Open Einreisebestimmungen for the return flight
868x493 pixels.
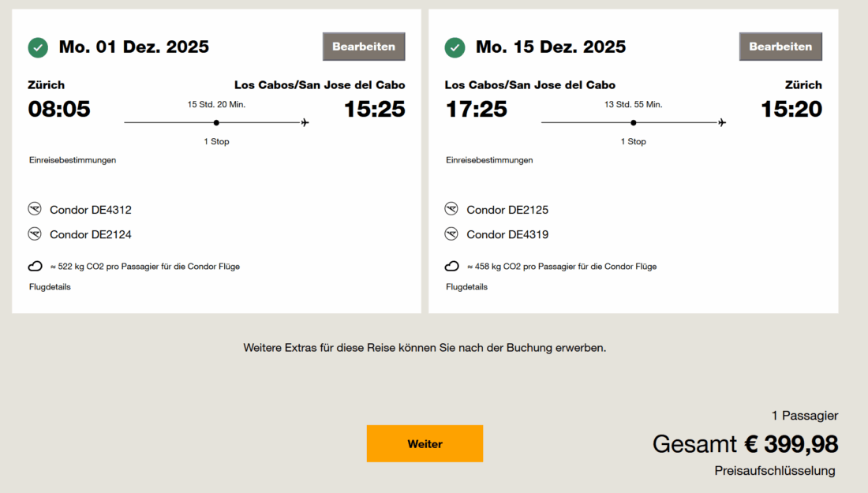click(489, 160)
